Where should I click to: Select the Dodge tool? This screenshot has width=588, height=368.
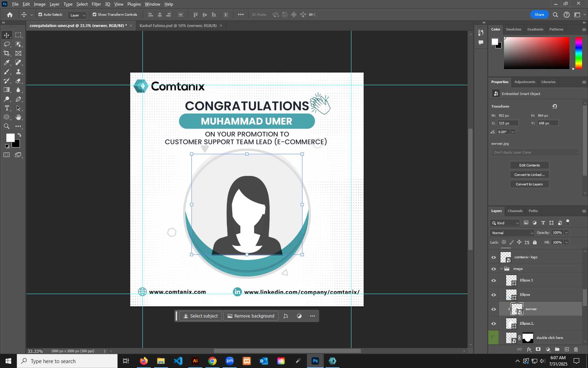tap(7, 99)
